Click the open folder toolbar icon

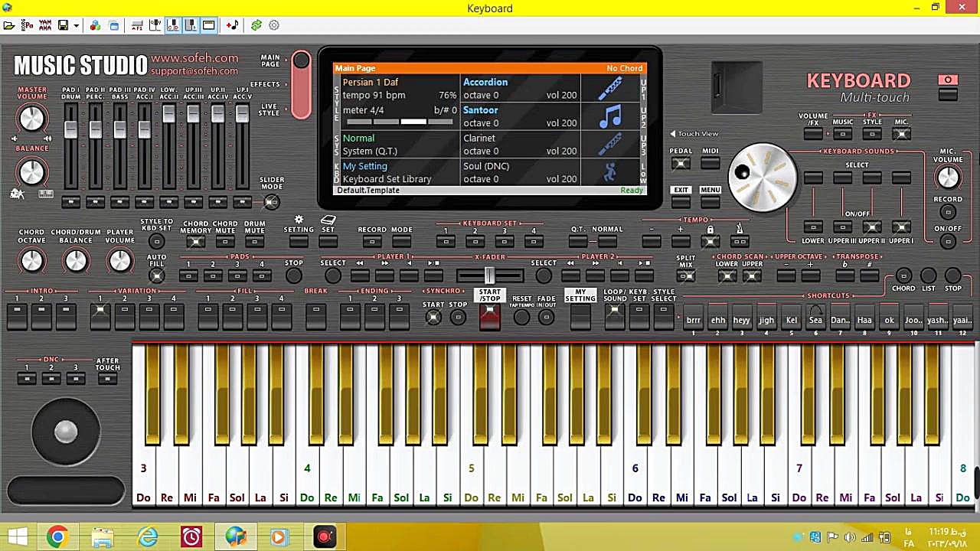9,25
